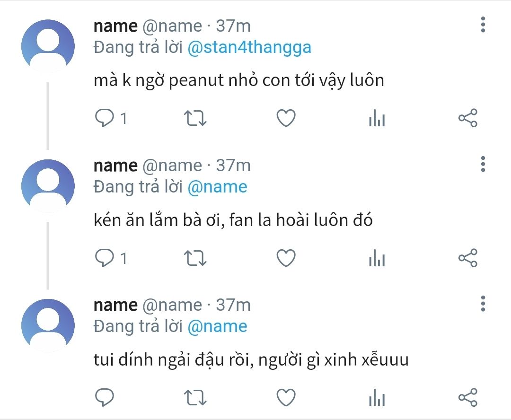Open more options for kén ăn lắm tweet
The width and height of the screenshot is (511, 420).
[x=483, y=164]
